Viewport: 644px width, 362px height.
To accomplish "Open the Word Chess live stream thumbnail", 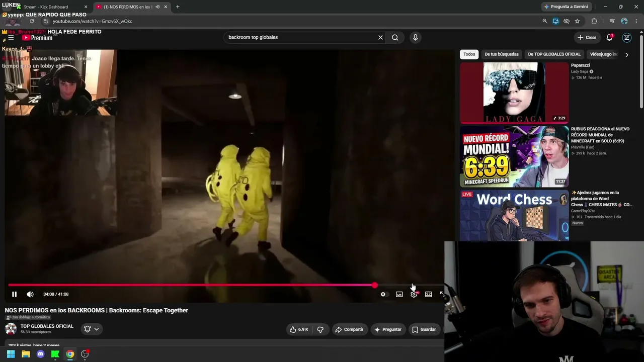I will coord(514,215).
